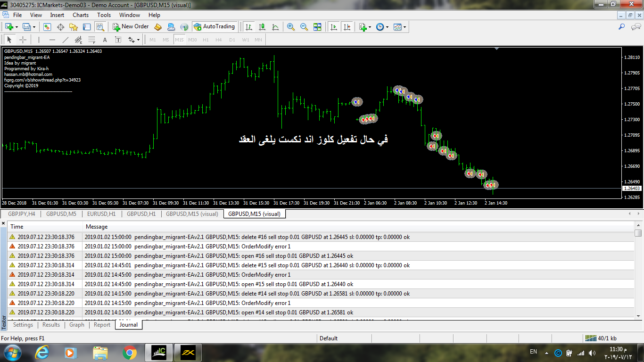Open the GBPJPY,H4 chart tab
The width and height of the screenshot is (644, 362).
coord(22,214)
